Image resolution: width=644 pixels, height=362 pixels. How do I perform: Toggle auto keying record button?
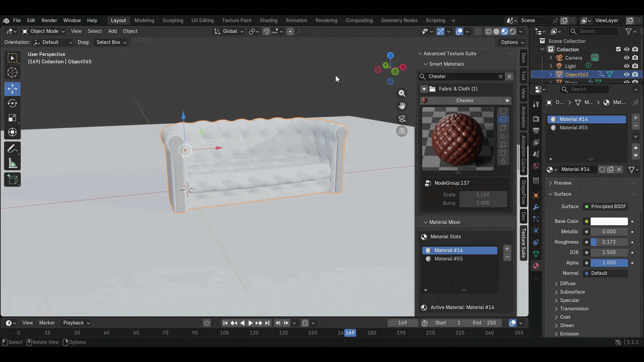207,323
